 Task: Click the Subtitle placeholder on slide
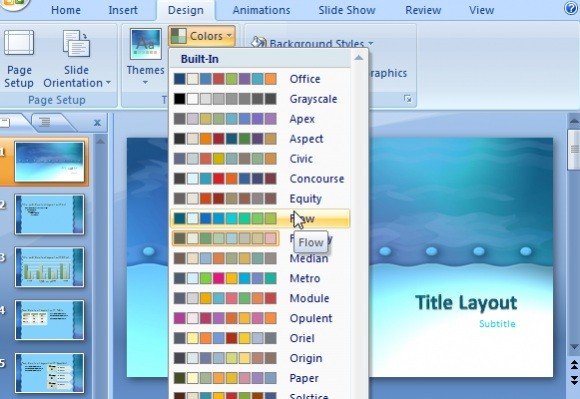tap(497, 324)
